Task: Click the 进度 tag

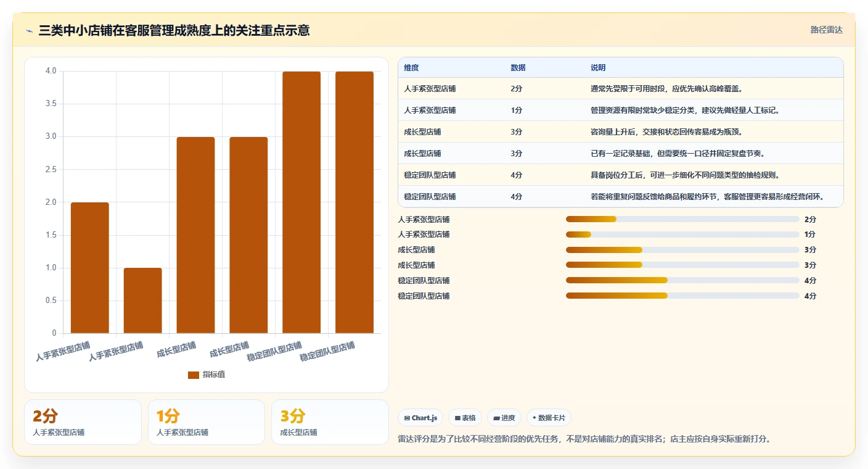Action: pos(504,418)
